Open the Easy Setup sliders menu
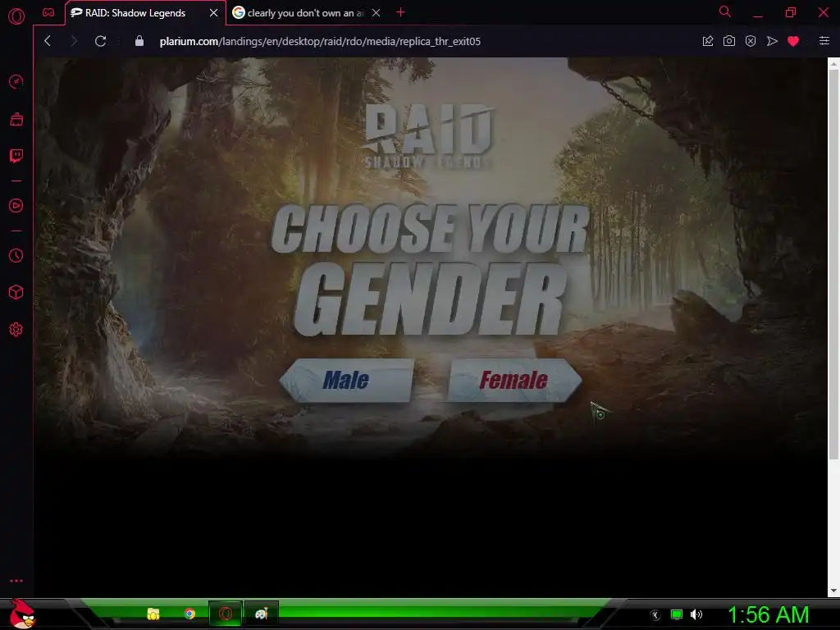This screenshot has height=630, width=840. click(x=824, y=41)
